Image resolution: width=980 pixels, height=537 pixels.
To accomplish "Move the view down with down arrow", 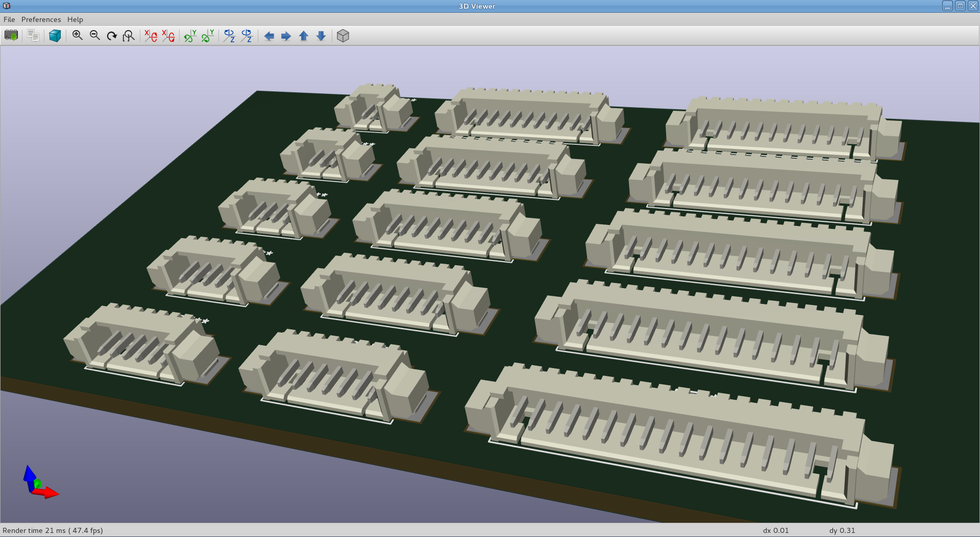I will point(321,36).
